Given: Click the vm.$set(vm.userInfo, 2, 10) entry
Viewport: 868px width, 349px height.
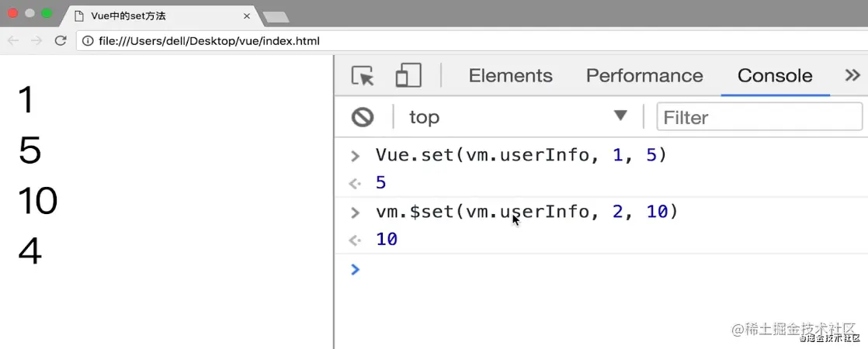Looking at the screenshot, I should click(x=526, y=212).
